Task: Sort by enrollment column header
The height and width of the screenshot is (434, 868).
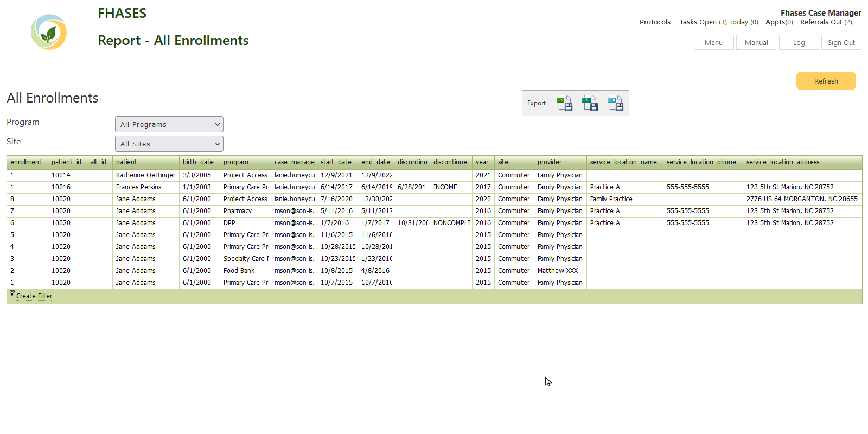Action: 27,162
